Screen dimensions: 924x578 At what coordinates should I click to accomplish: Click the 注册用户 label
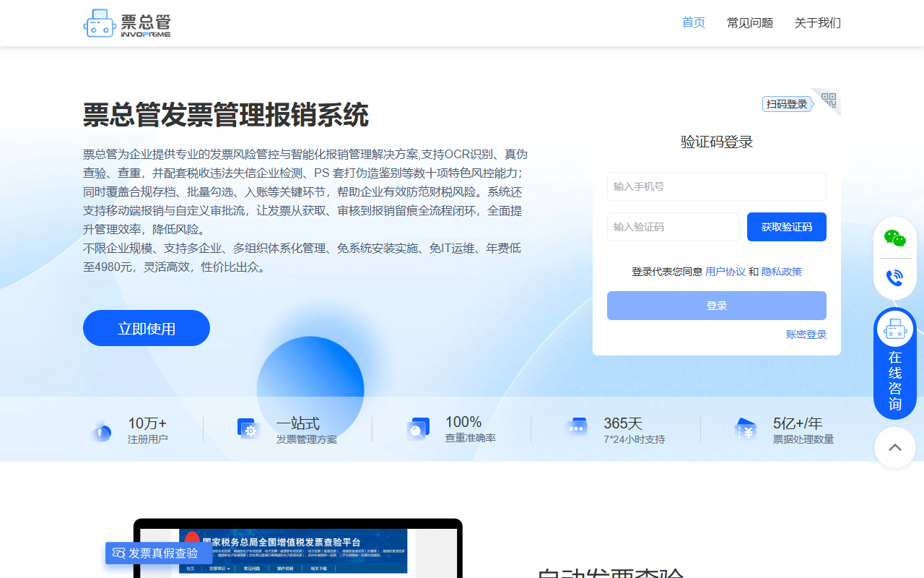148,439
